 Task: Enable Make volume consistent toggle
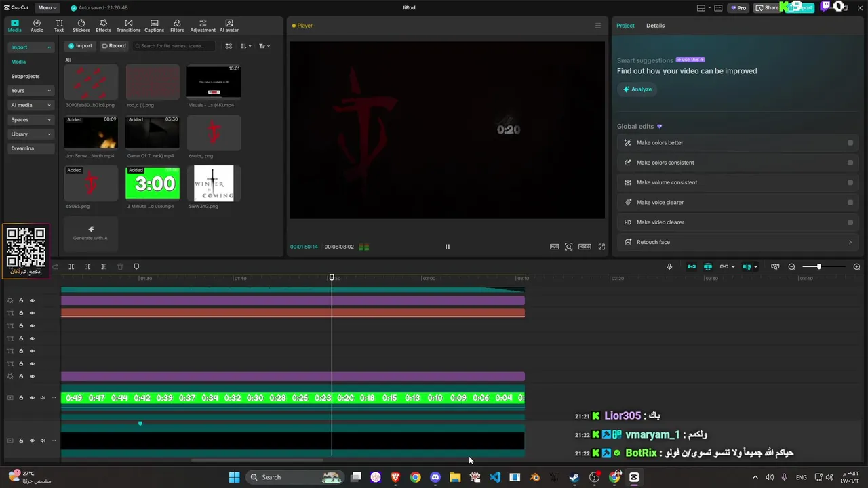click(850, 182)
